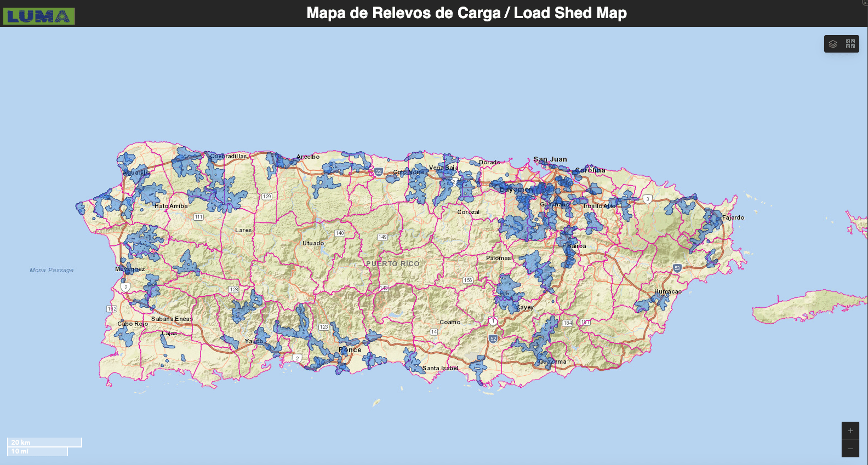Viewport: 868px width, 465px height.
Task: Click the LUMA logo
Action: (x=39, y=16)
